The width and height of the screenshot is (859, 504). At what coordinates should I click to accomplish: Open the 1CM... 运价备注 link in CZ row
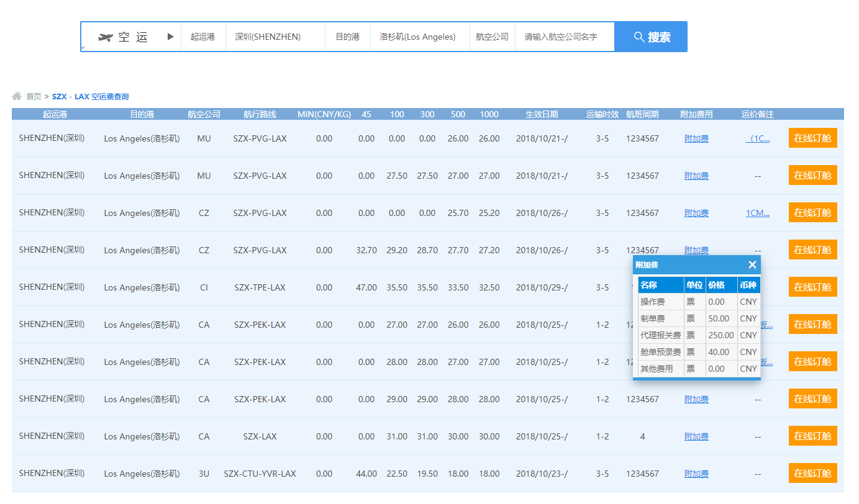758,213
